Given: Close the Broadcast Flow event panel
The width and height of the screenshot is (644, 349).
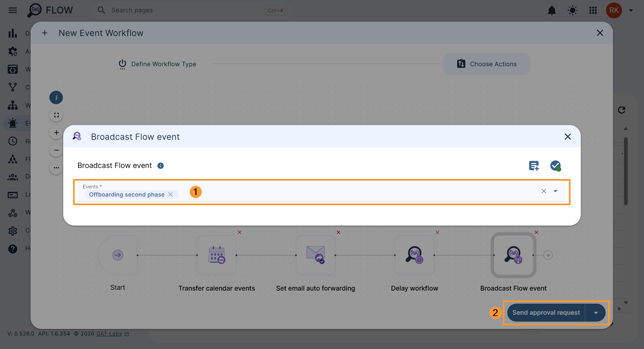Looking at the screenshot, I should [568, 136].
